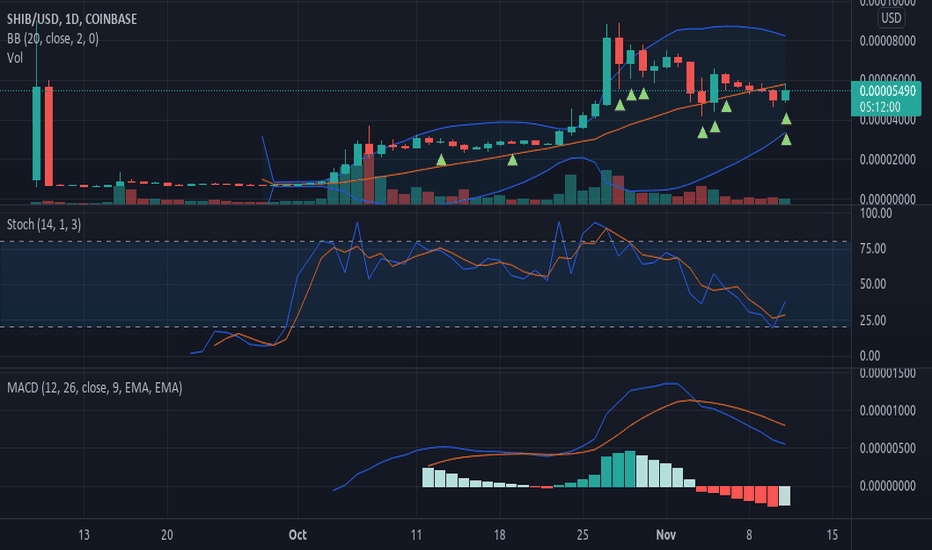Click date 11 on the time axis

[416, 535]
